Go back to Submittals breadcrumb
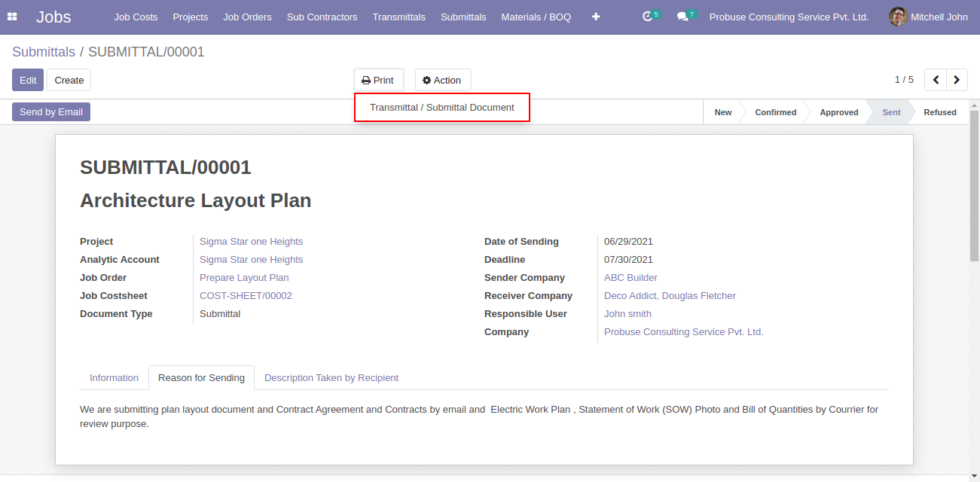Image resolution: width=980 pixels, height=482 pixels. tap(44, 52)
